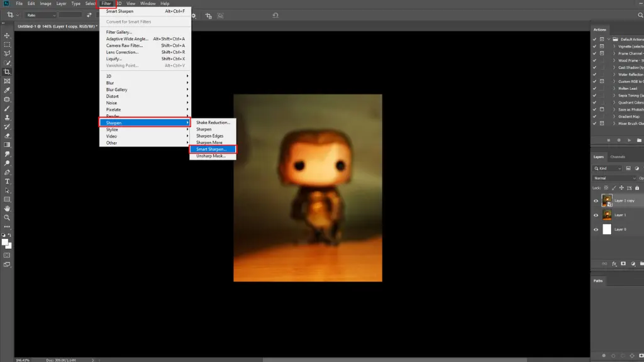Open the Image menu
This screenshot has height=362, width=644.
(x=45, y=3)
